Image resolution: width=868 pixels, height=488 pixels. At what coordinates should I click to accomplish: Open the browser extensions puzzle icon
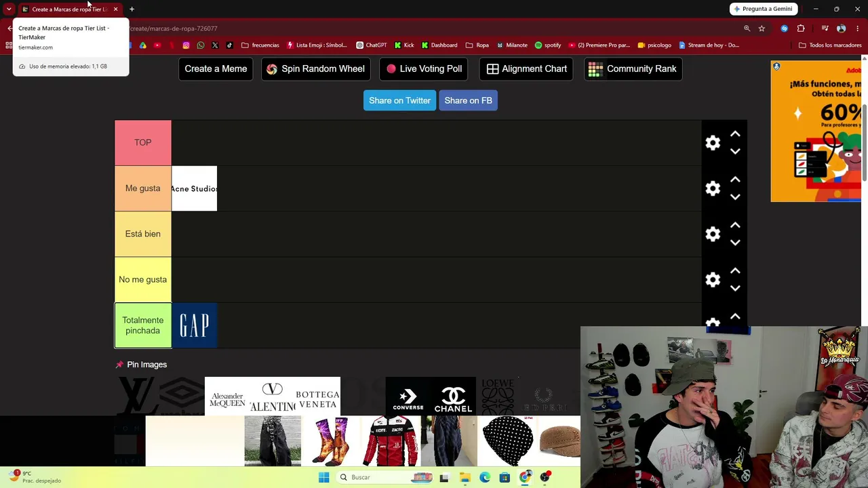click(x=801, y=28)
